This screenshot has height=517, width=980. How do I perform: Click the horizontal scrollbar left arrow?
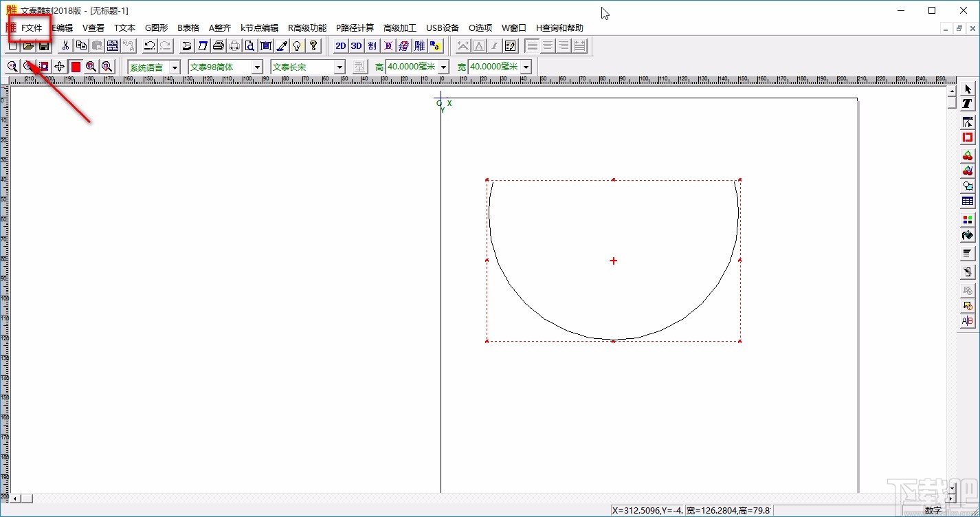(x=15, y=498)
